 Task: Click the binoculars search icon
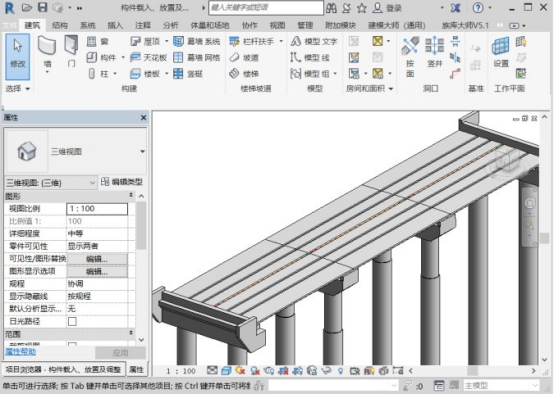click(x=331, y=8)
